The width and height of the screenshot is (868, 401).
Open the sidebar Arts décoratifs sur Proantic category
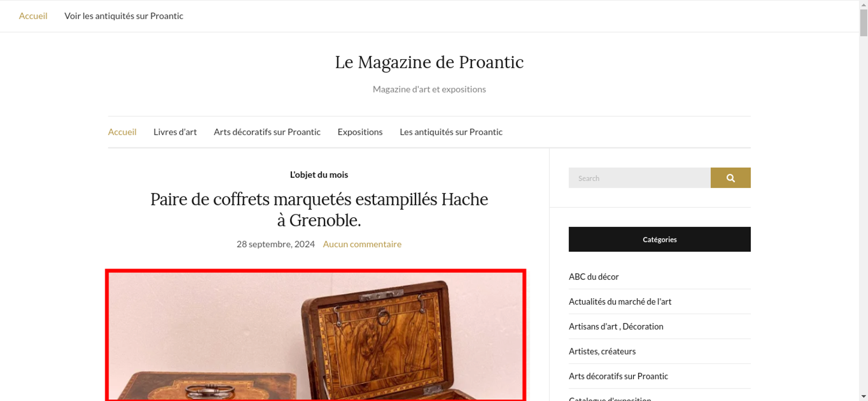point(618,376)
